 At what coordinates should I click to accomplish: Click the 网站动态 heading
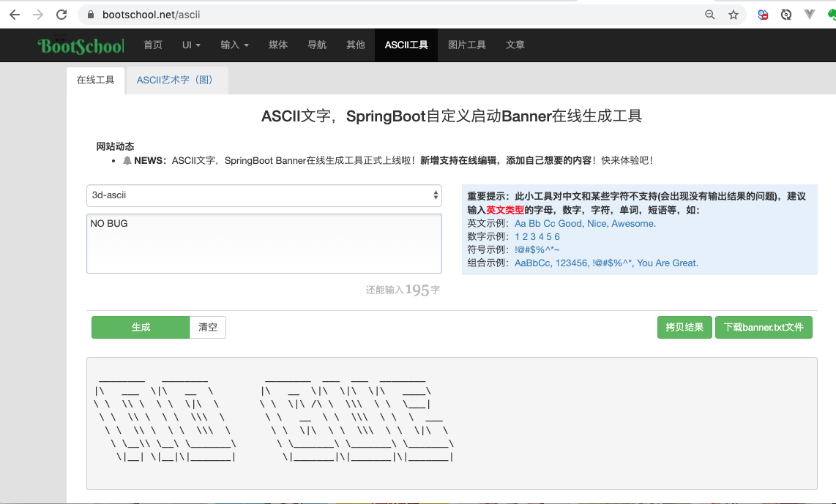[x=115, y=146]
